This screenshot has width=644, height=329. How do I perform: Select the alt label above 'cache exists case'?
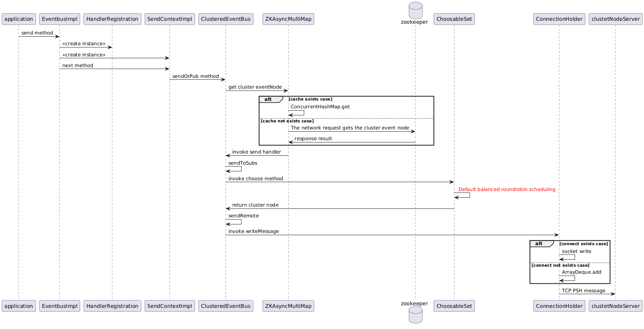tap(268, 99)
